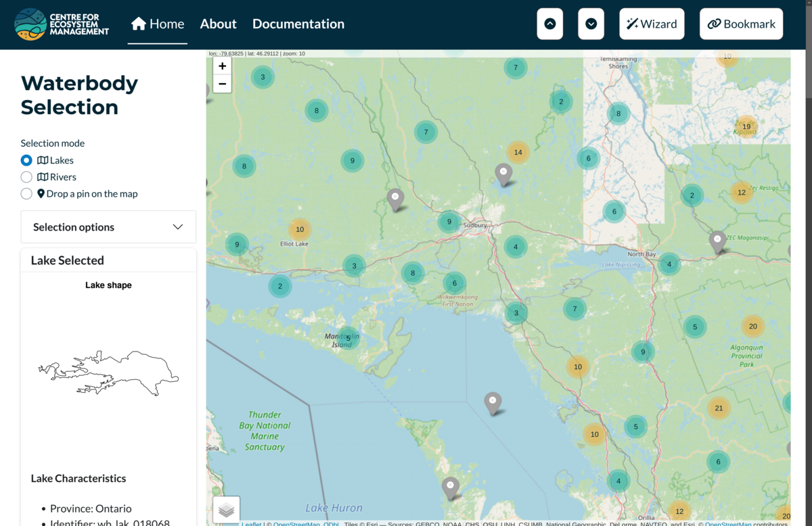Click the lake shape outline thumbnail
The height and width of the screenshot is (526, 812).
pos(108,373)
